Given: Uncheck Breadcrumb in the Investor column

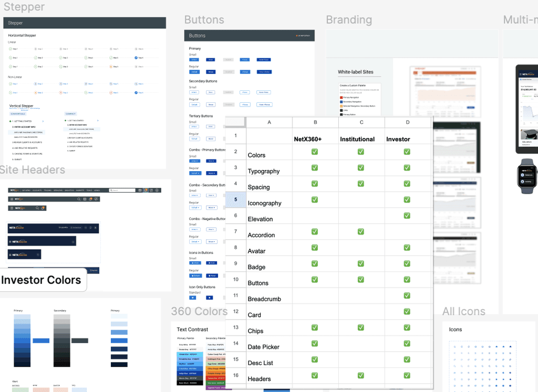Looking at the screenshot, I should (x=407, y=295).
